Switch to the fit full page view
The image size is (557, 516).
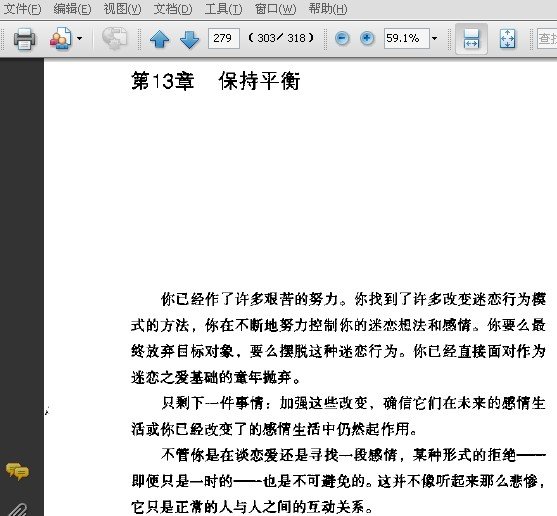tap(507, 38)
